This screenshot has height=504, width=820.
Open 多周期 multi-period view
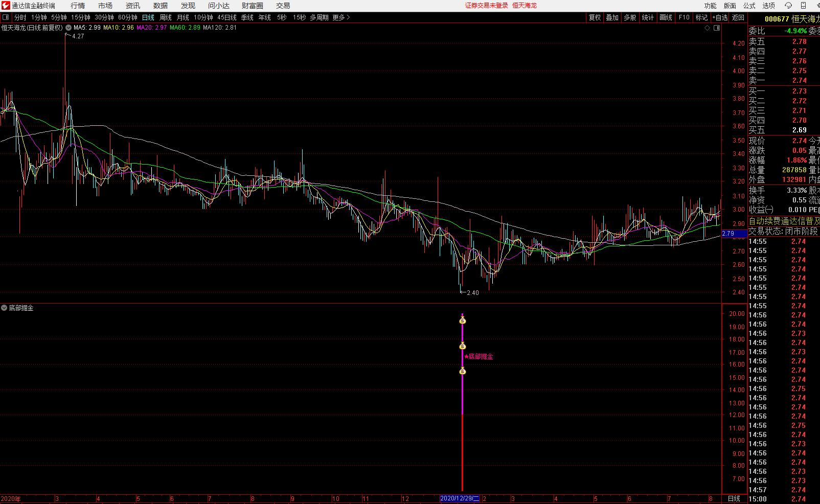click(319, 17)
